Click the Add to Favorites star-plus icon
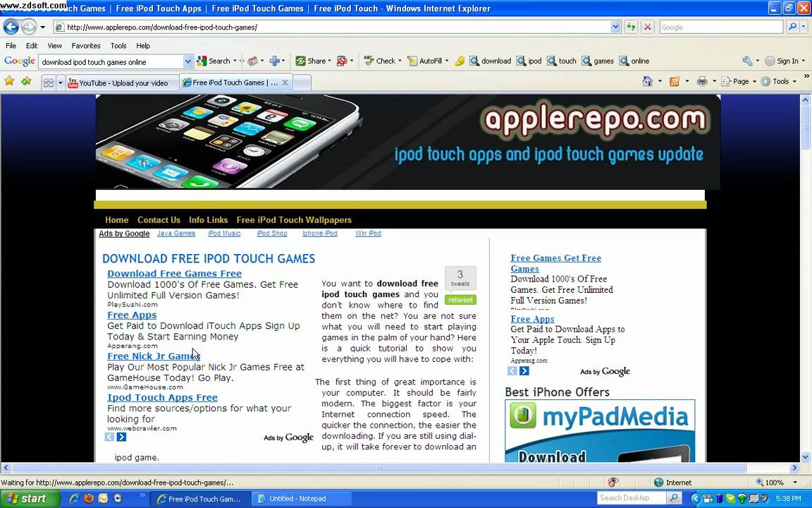Viewport: 812px width, 508px height. click(26, 81)
